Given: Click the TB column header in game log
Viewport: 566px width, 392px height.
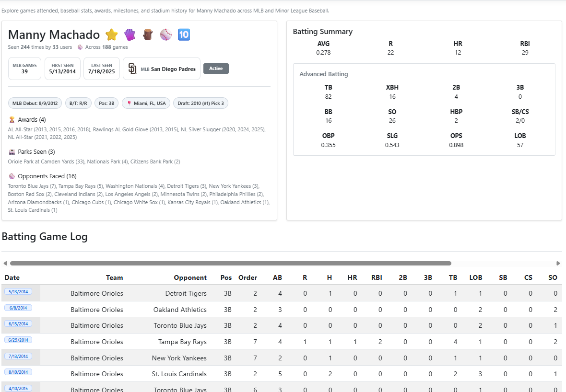Looking at the screenshot, I should pyautogui.click(x=453, y=277).
